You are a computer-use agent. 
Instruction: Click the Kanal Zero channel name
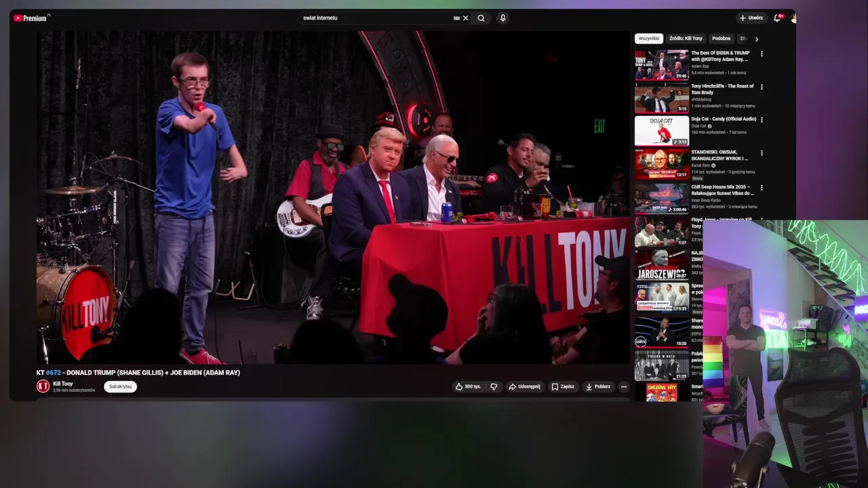703,165
